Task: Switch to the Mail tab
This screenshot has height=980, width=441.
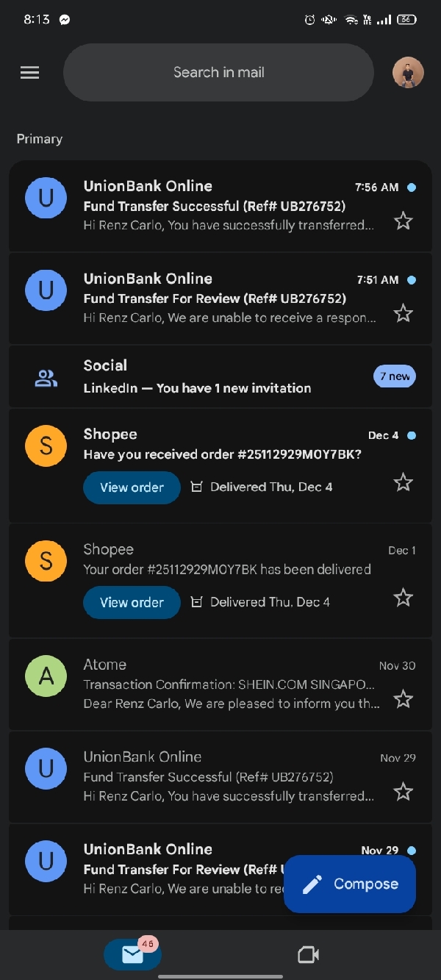Action: [132, 954]
